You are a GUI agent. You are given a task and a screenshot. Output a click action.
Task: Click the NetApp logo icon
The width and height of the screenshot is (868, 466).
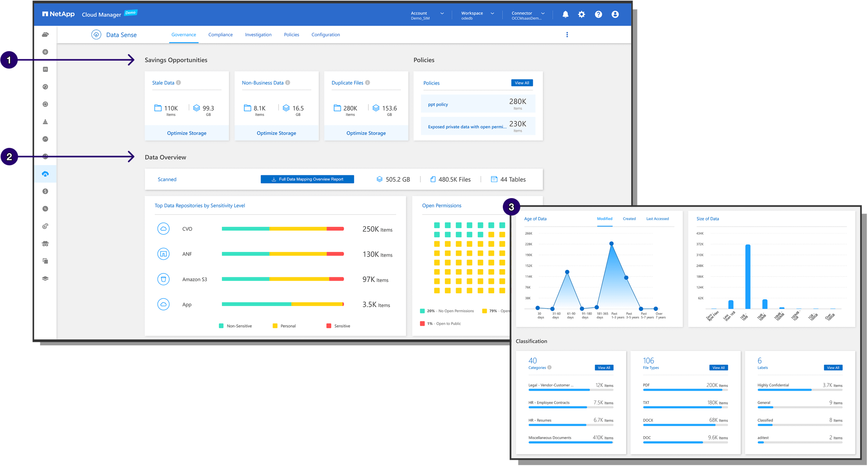[x=46, y=14]
